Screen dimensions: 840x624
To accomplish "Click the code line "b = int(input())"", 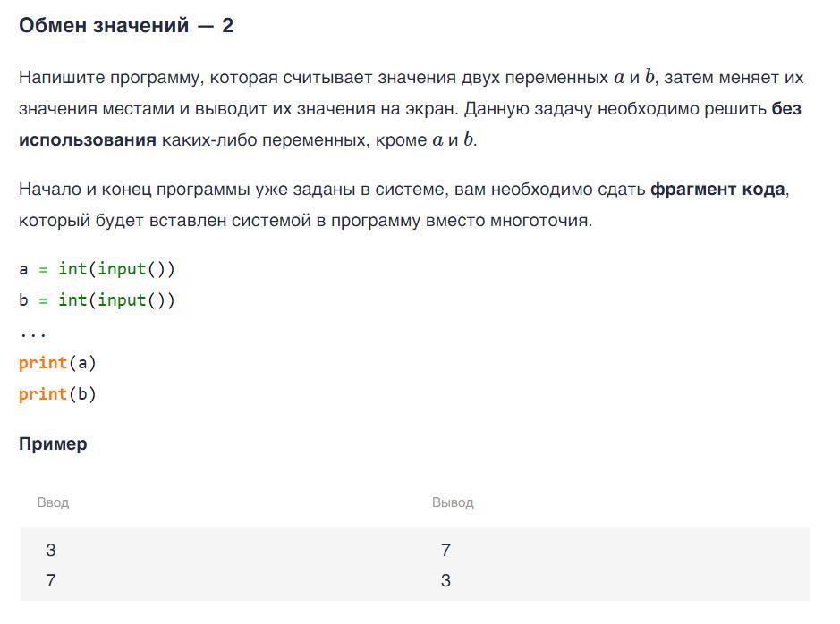I will point(97,299).
